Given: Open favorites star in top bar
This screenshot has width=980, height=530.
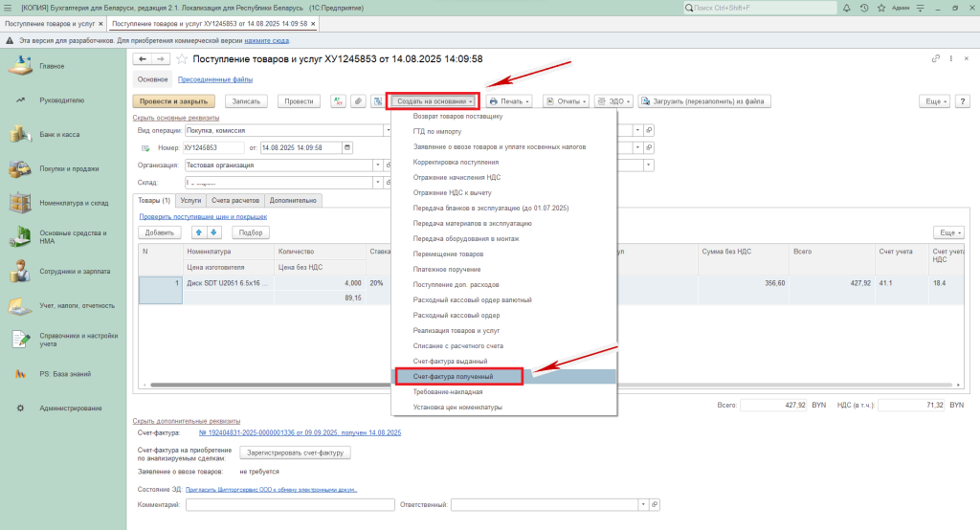Looking at the screenshot, I should [x=881, y=8].
